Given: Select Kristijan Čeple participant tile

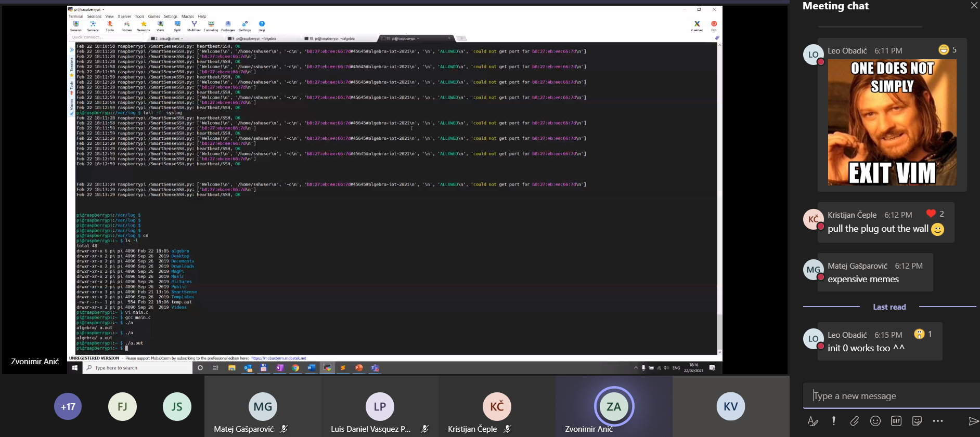Looking at the screenshot, I should coord(497,406).
